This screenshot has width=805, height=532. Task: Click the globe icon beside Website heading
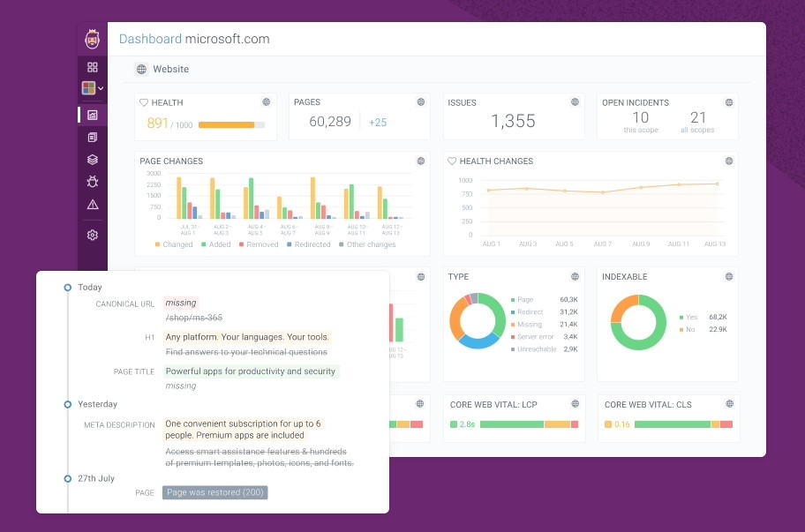point(141,70)
